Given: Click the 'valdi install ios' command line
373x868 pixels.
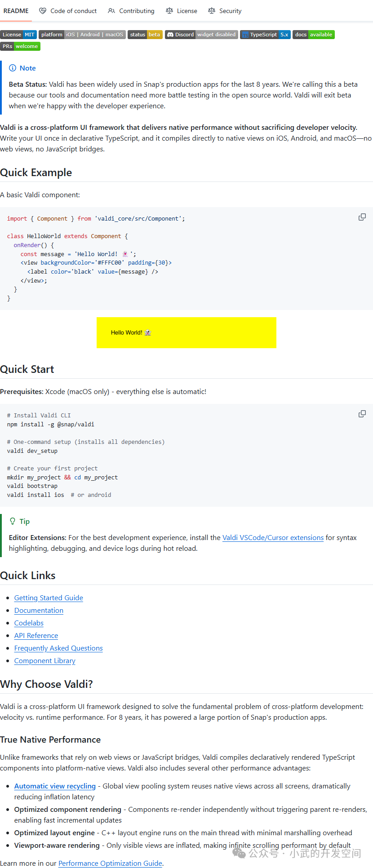Looking at the screenshot, I should click(x=36, y=495).
